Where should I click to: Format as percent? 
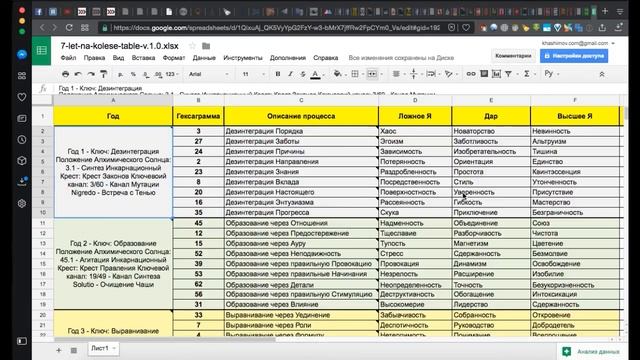click(133, 74)
